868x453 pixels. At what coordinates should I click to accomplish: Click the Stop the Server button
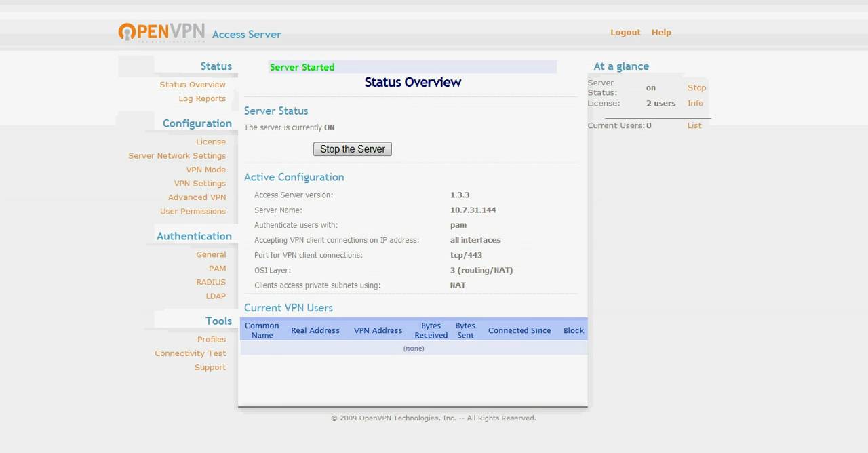click(353, 149)
